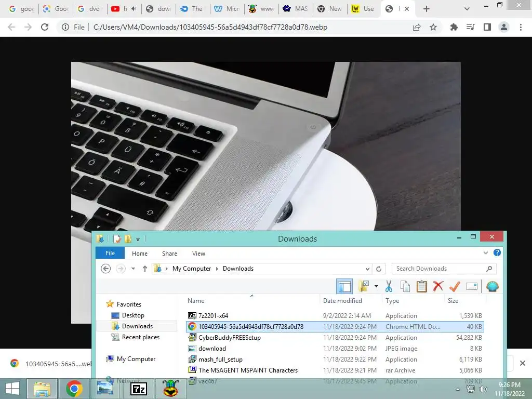Sort files by Type column header
The width and height of the screenshot is (532, 399).
392,301
